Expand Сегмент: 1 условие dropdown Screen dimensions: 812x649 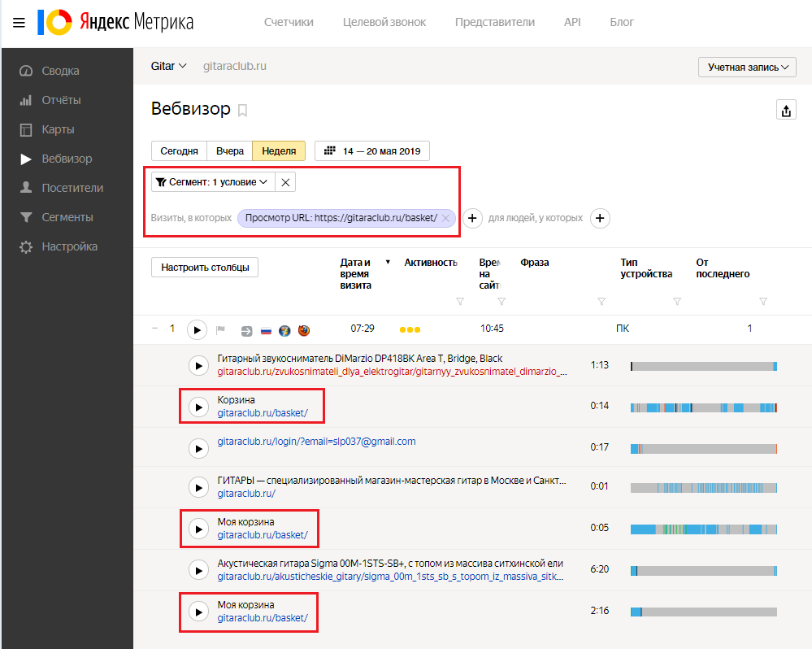click(213, 182)
